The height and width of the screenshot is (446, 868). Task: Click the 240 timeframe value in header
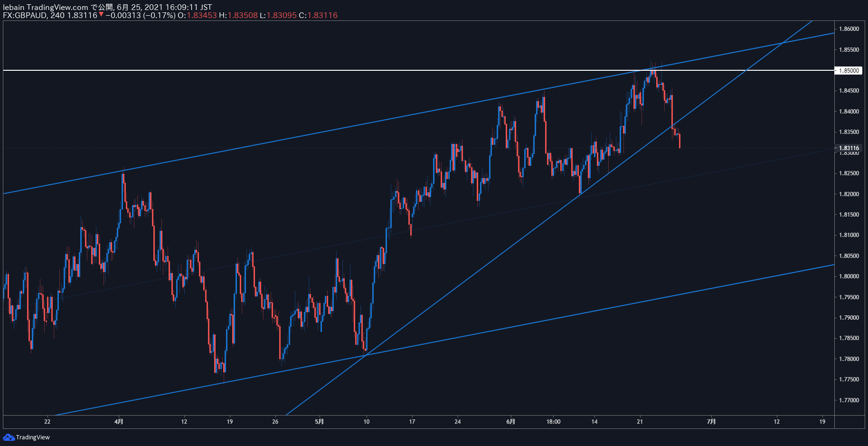[x=57, y=15]
